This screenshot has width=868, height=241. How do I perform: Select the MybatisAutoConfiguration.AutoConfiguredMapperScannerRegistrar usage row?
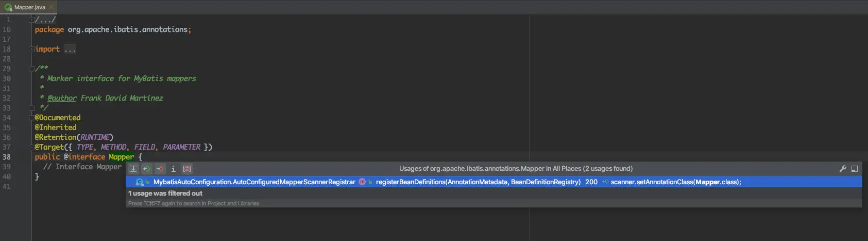(x=493, y=182)
